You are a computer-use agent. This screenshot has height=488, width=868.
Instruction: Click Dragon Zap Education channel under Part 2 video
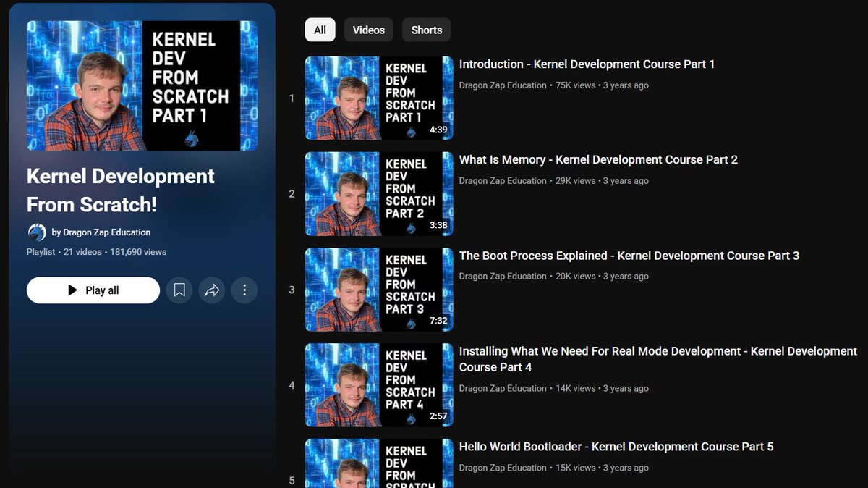click(503, 181)
